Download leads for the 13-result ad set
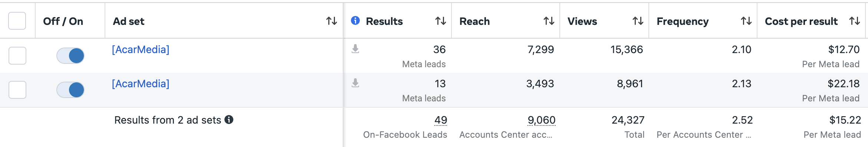Image resolution: width=868 pixels, height=147 pixels. coord(355,83)
